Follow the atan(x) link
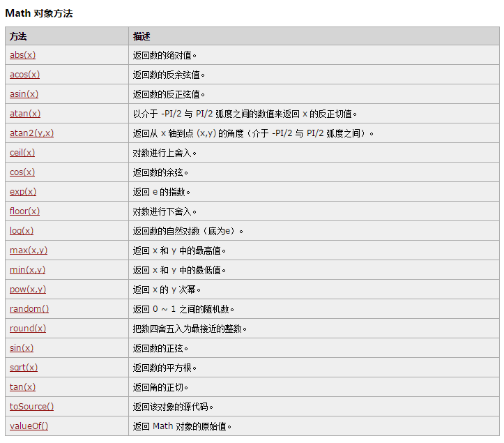 pyautogui.click(x=25, y=114)
